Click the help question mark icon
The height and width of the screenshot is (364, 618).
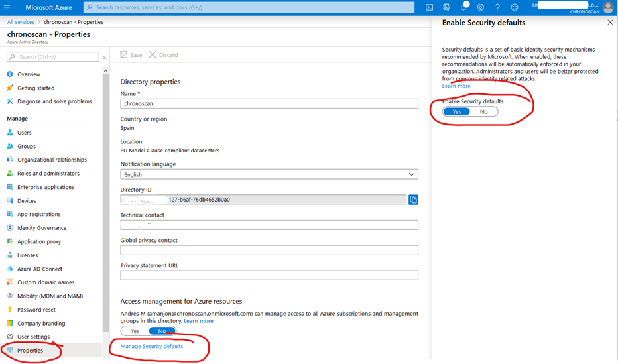(497, 7)
